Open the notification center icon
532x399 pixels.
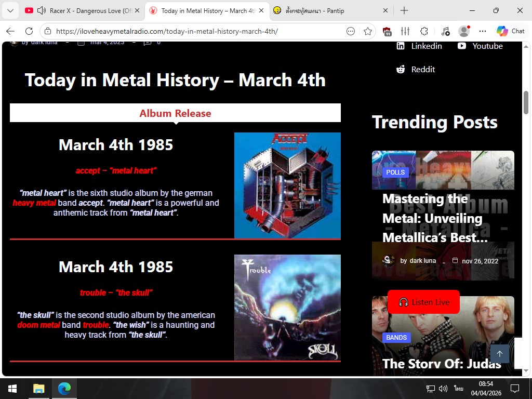(x=515, y=389)
